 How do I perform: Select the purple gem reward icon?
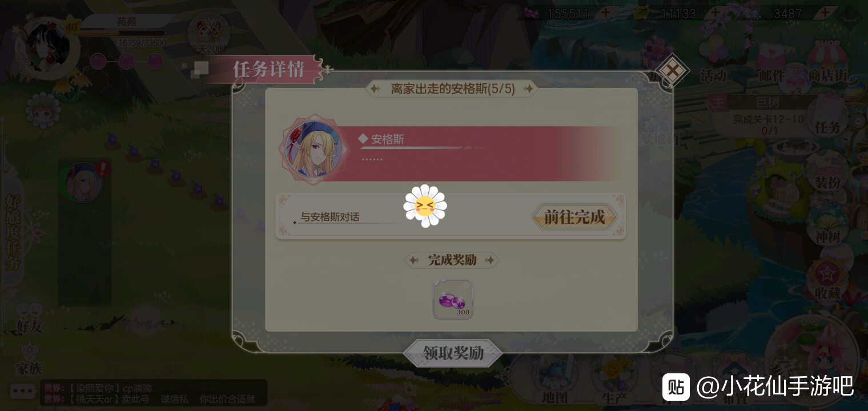453,299
